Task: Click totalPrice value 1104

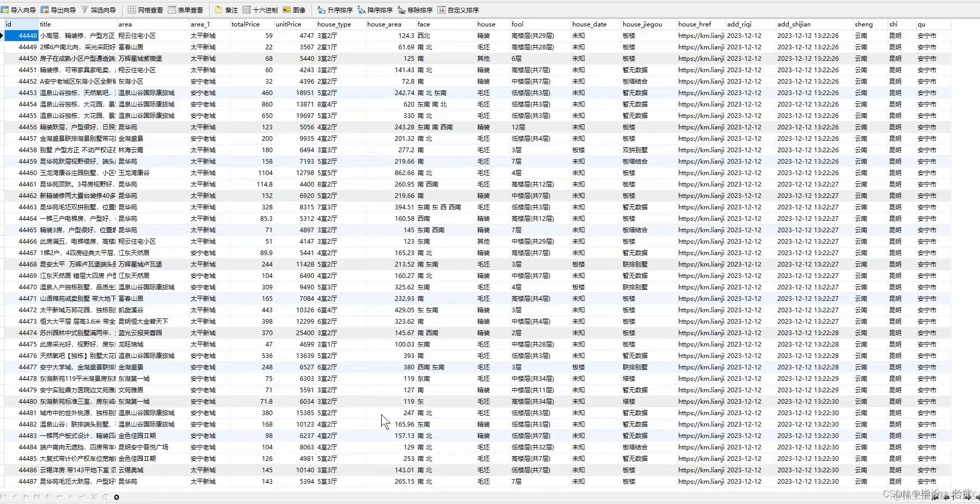Action: click(x=252, y=173)
